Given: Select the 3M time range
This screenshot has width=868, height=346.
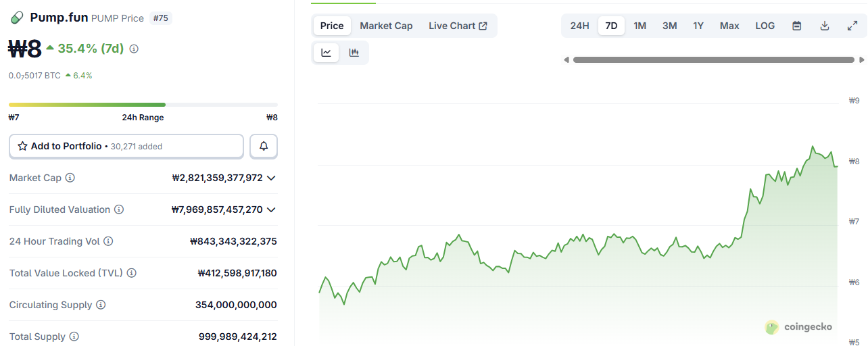Looking at the screenshot, I should (x=669, y=26).
